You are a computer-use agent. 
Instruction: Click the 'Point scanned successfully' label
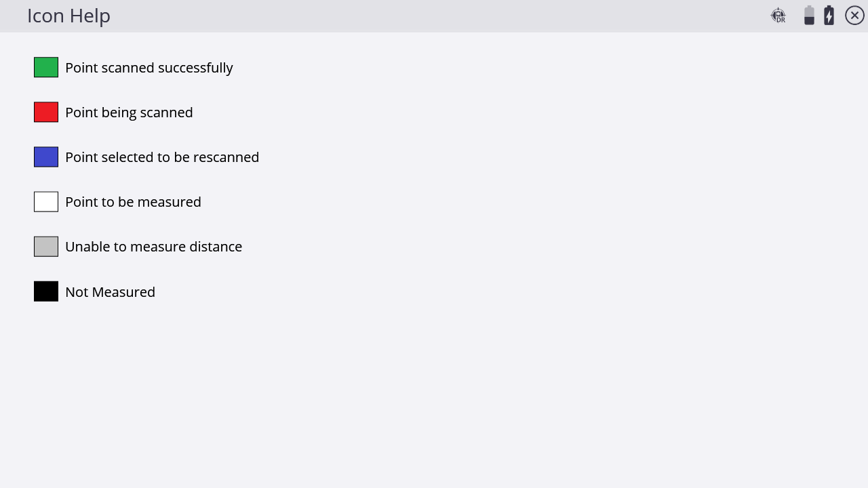coord(149,68)
